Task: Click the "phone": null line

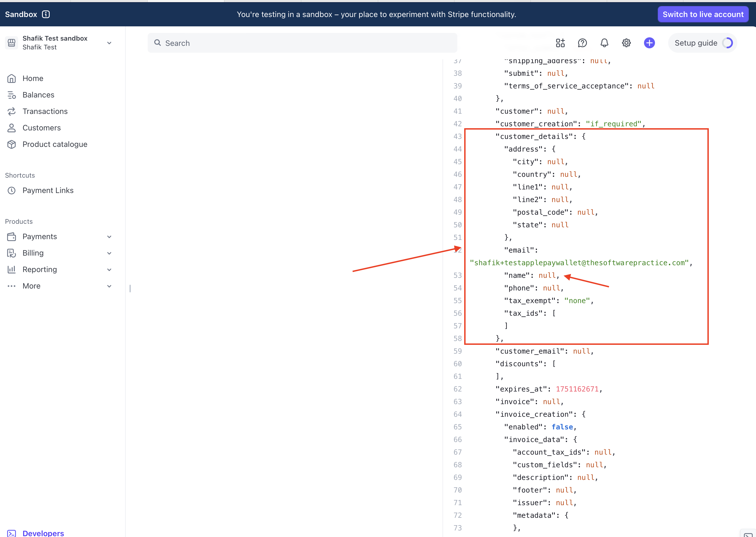Action: point(534,288)
